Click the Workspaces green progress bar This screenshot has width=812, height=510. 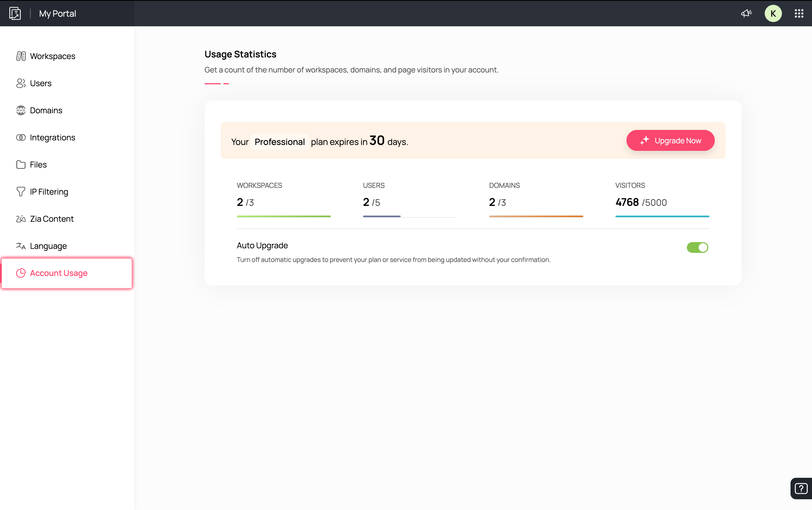(x=283, y=216)
